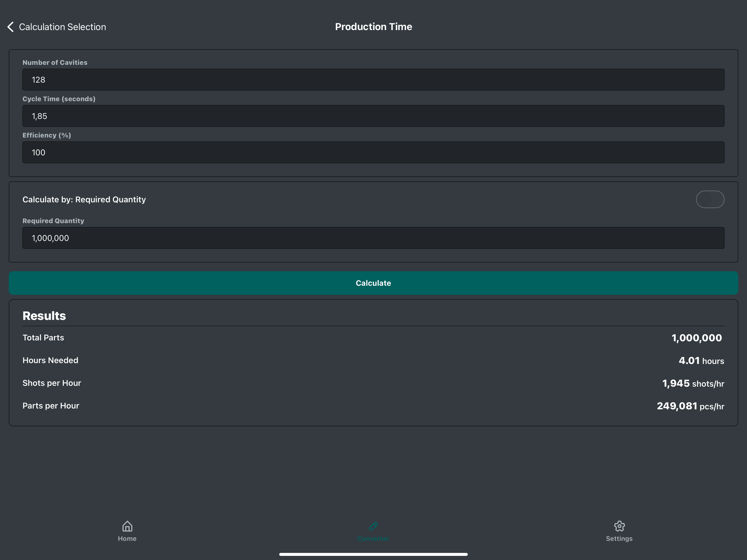Viewport: 747px width, 560px height.
Task: Toggle the Calculate by Required Quantity switch
Action: [x=710, y=199]
